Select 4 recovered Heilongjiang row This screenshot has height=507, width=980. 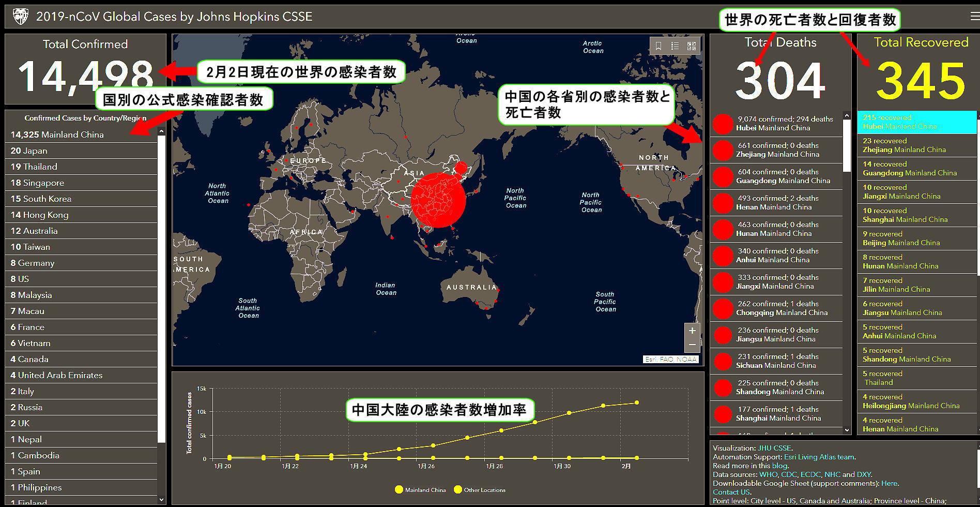917,401
